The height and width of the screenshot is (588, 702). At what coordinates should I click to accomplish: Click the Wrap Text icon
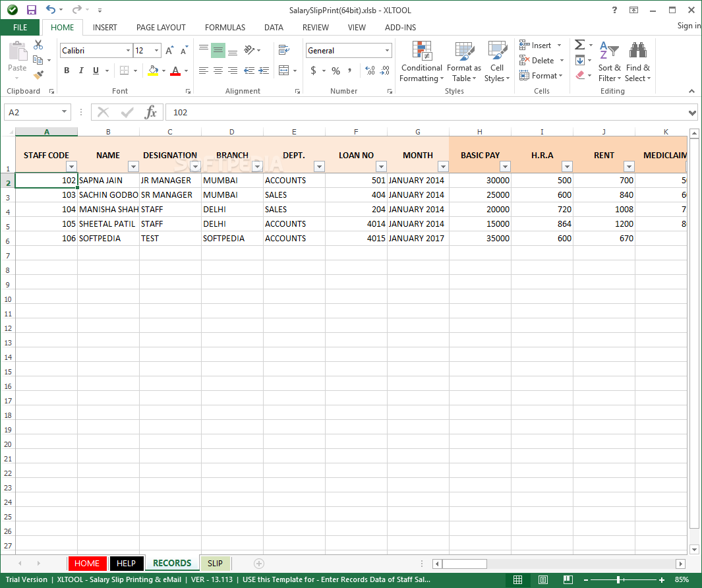(x=284, y=49)
